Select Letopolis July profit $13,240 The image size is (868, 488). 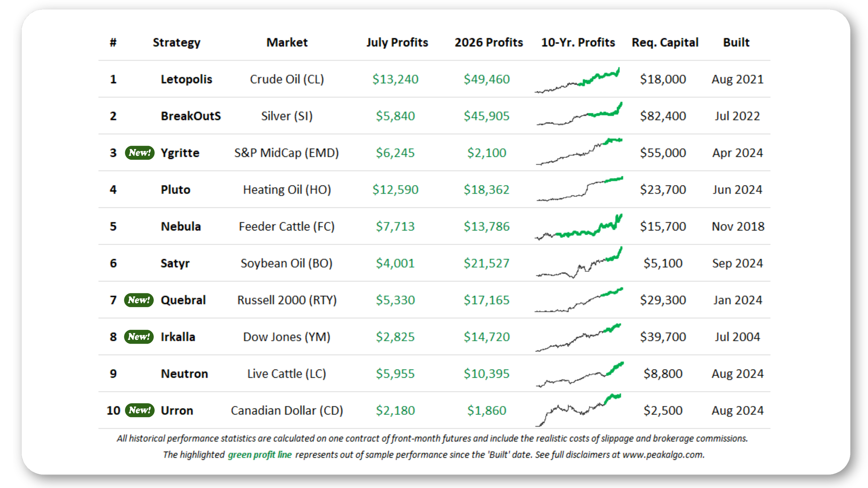pos(395,79)
